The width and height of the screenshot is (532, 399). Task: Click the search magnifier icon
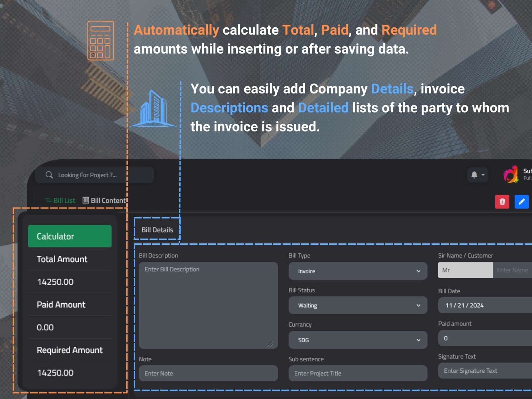coord(49,175)
